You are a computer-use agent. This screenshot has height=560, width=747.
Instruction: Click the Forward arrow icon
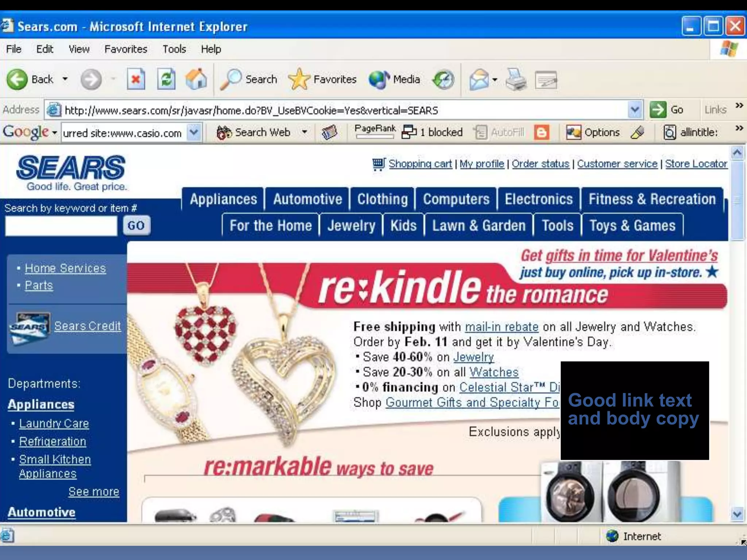(x=91, y=79)
